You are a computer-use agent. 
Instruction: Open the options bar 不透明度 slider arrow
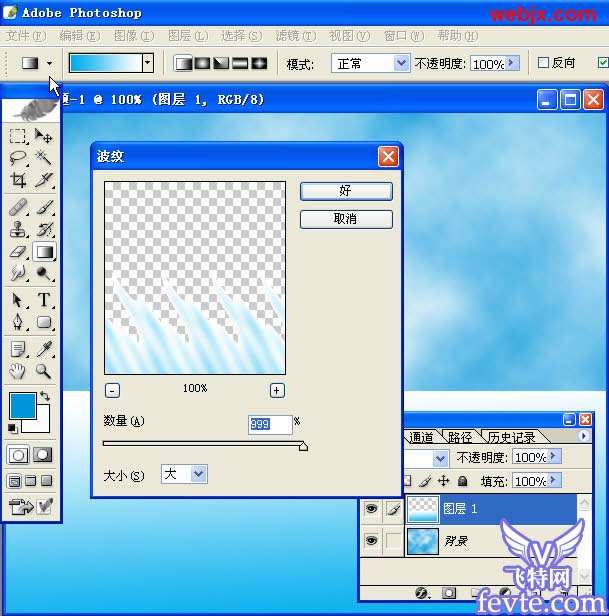pyautogui.click(x=512, y=63)
